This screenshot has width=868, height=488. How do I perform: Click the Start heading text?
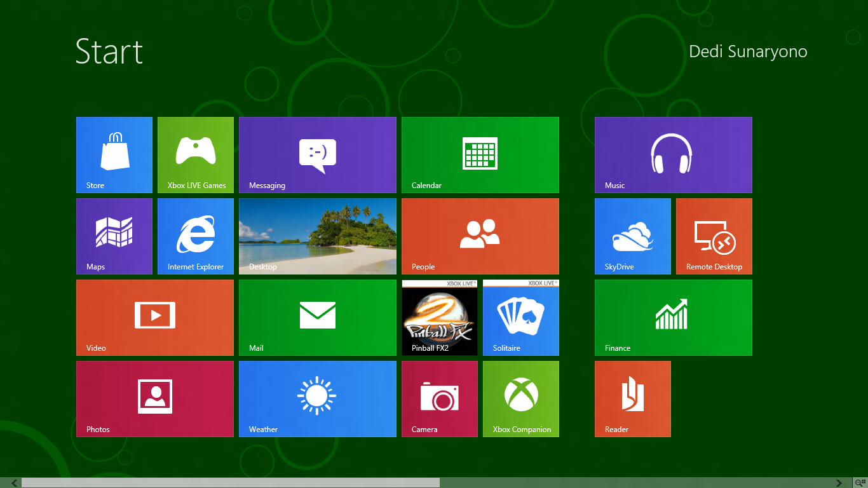pyautogui.click(x=109, y=51)
